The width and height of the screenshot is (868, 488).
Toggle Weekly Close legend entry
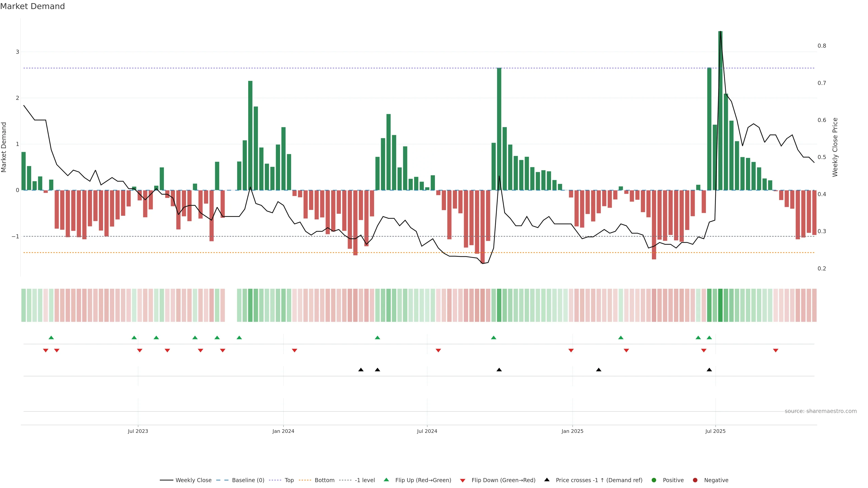point(193,480)
